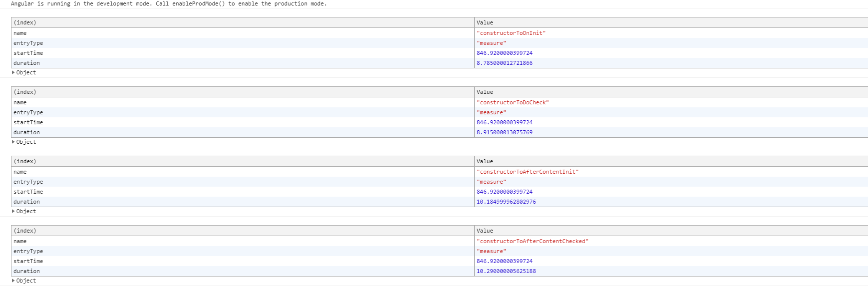Viewport: 868px width, 287px height.
Task: Click entryType index cell in constructorToDoCheck table
Action: (243, 112)
